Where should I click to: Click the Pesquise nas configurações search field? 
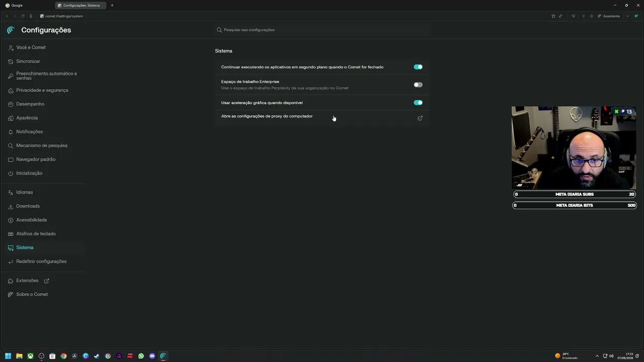click(x=322, y=30)
